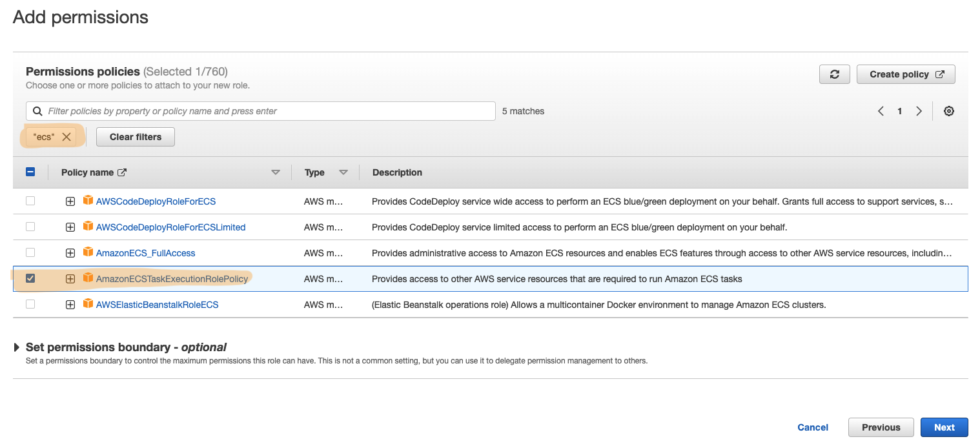The height and width of the screenshot is (448, 980).
Task: Check the AWSCodeDeployRoleForECS policy checkbox
Action: point(30,201)
